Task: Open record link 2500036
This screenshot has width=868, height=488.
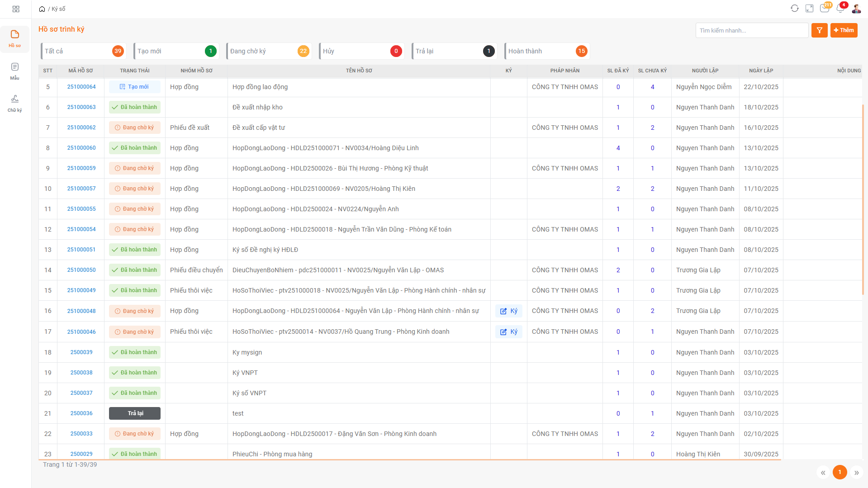Action: 81,413
